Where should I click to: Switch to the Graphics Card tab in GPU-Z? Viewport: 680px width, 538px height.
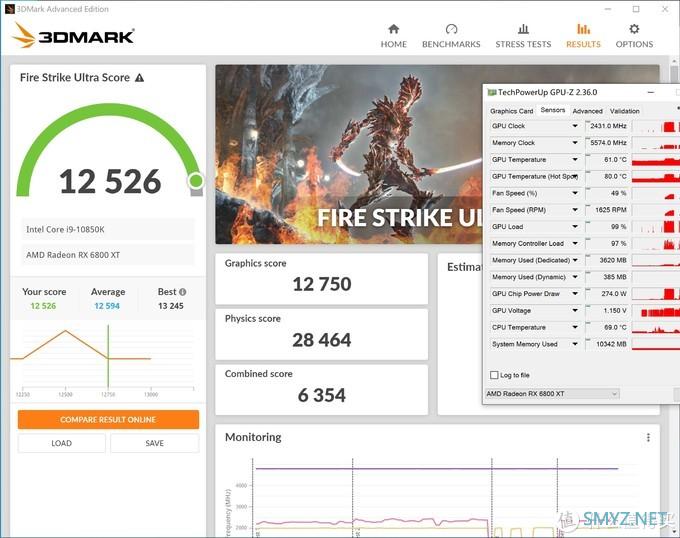coord(511,111)
